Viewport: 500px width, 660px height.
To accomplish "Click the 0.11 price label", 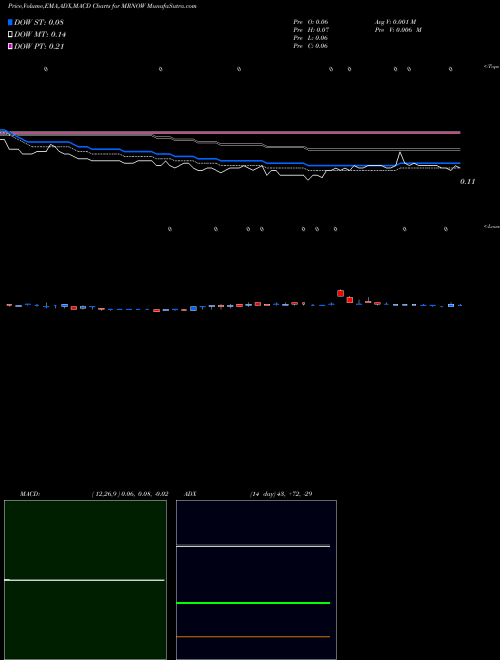I will coord(467,181).
